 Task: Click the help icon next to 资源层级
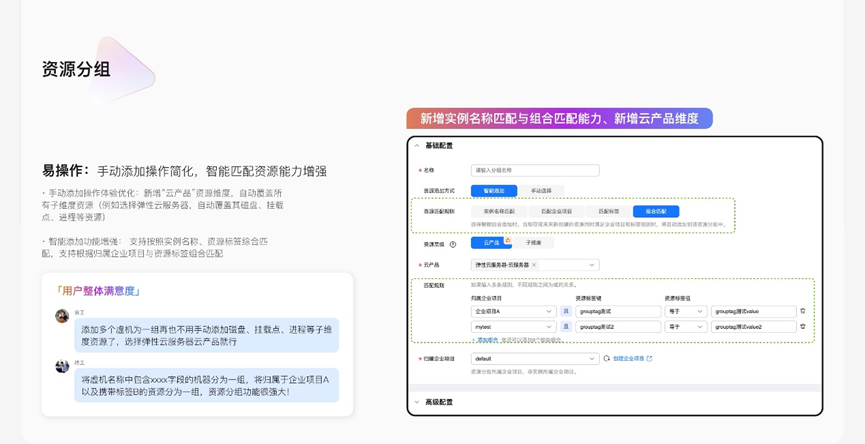453,244
